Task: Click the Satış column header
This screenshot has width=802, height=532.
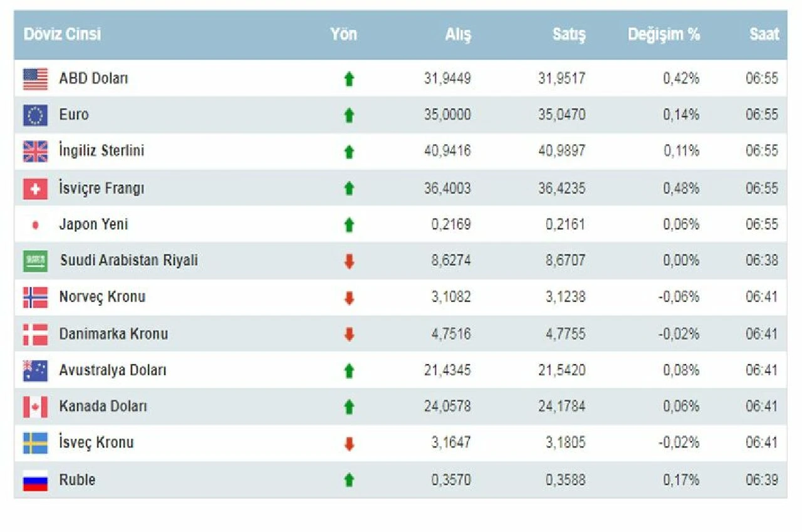Action: (569, 34)
